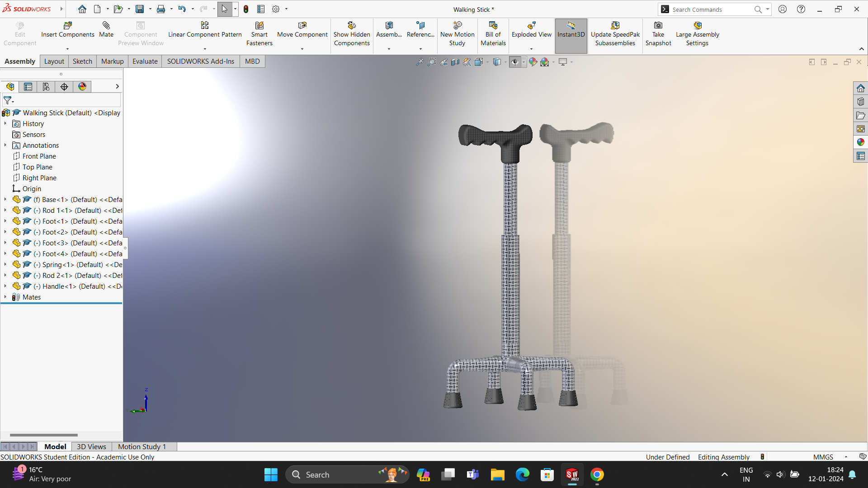
Task: Toggle Hide/Show Items in view toolbar
Action: [x=515, y=62]
